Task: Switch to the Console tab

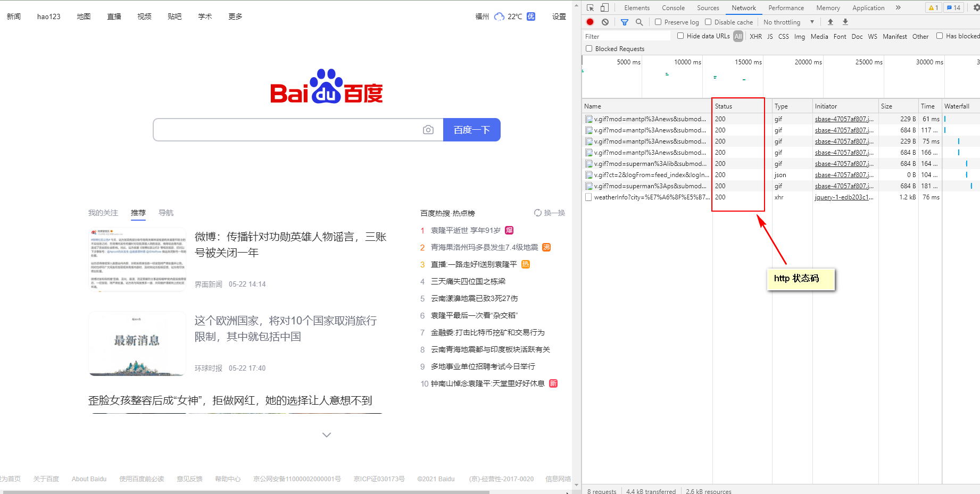Action: [673, 7]
